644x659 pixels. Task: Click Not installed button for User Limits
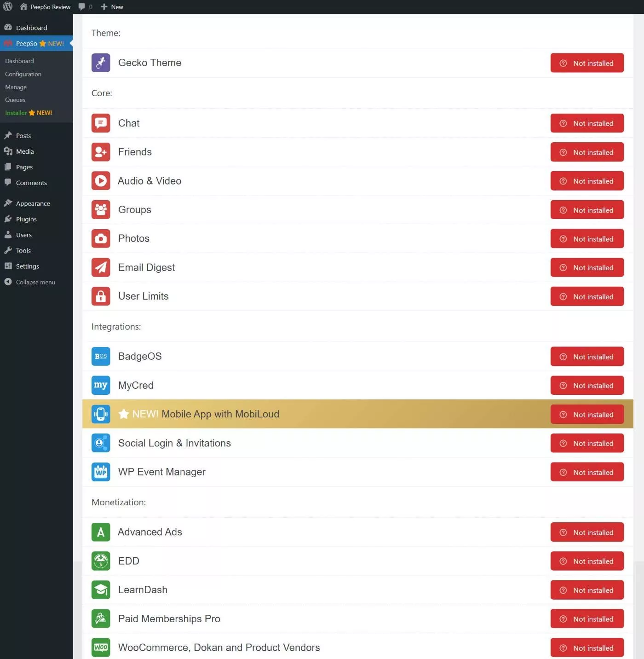(587, 296)
